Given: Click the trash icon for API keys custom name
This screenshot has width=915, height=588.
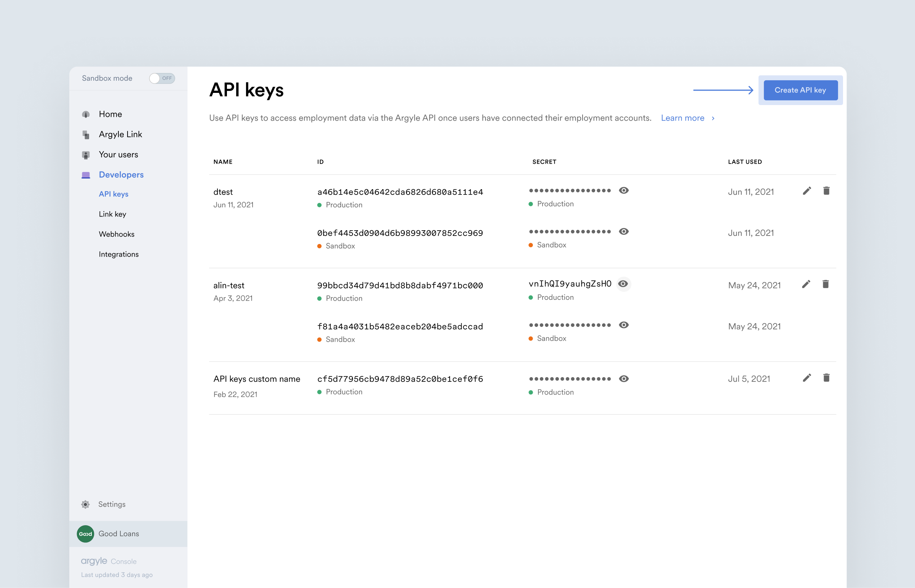Looking at the screenshot, I should pyautogui.click(x=826, y=378).
